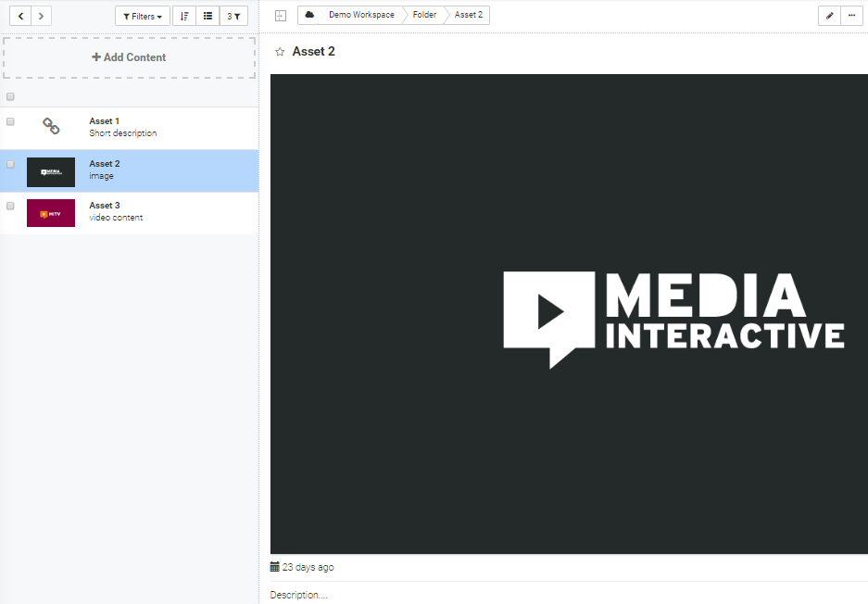Select Asset 1 title
This screenshot has width=868, height=604.
click(104, 120)
